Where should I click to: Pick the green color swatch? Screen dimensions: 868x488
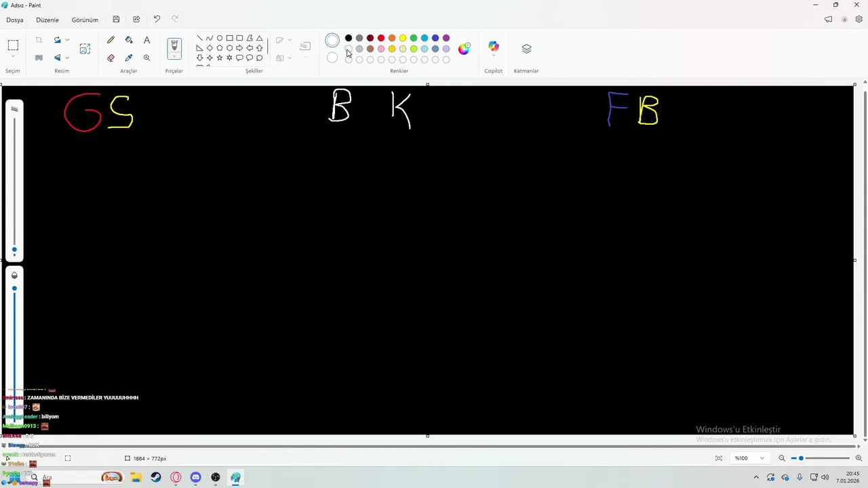point(414,38)
